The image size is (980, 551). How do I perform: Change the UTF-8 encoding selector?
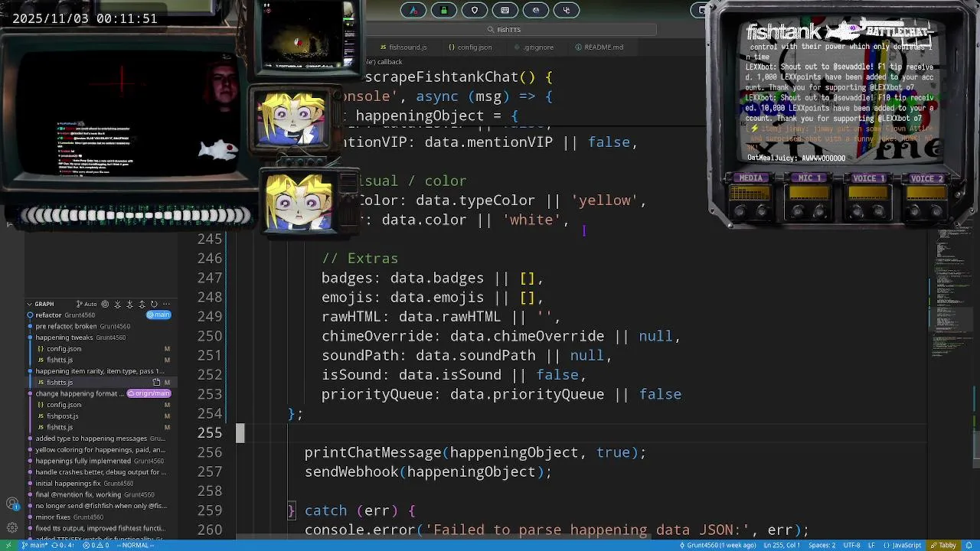[852, 546]
